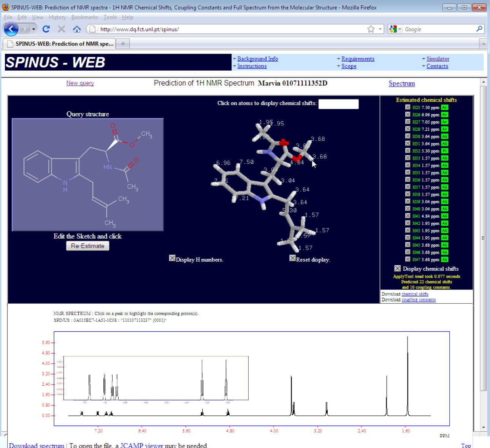Screen dimensions: 490x448
Task: Click the vertical scrollbar thumb
Action: pos(484,239)
